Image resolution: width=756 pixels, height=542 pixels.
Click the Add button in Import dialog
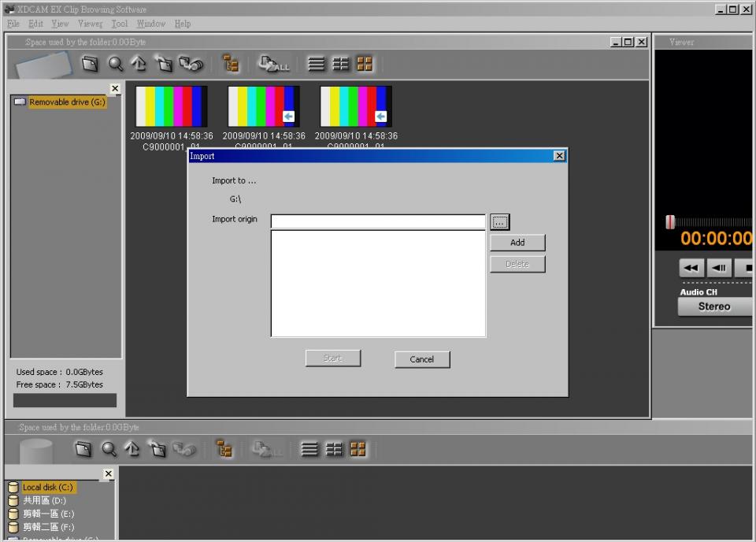coord(517,243)
